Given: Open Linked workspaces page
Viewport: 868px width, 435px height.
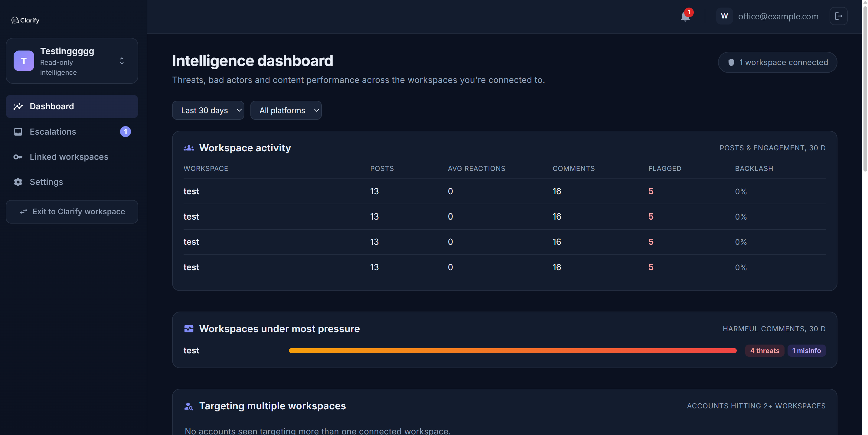Looking at the screenshot, I should [x=72, y=157].
